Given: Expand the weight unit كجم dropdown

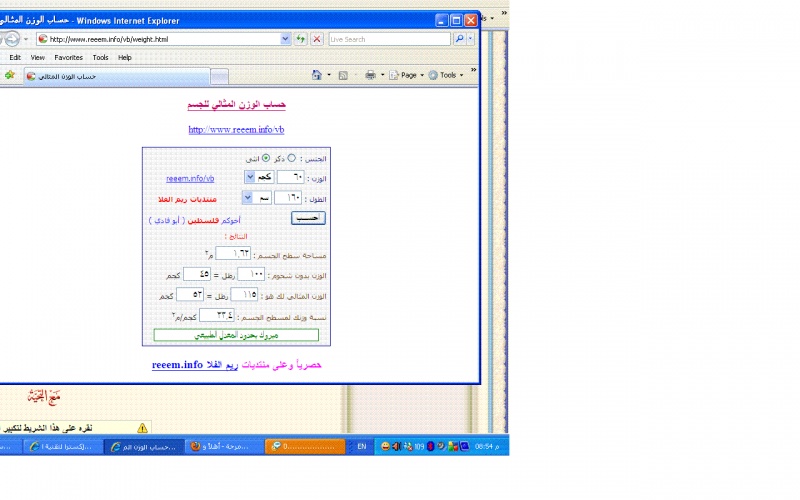Looking at the screenshot, I should pyautogui.click(x=249, y=177).
